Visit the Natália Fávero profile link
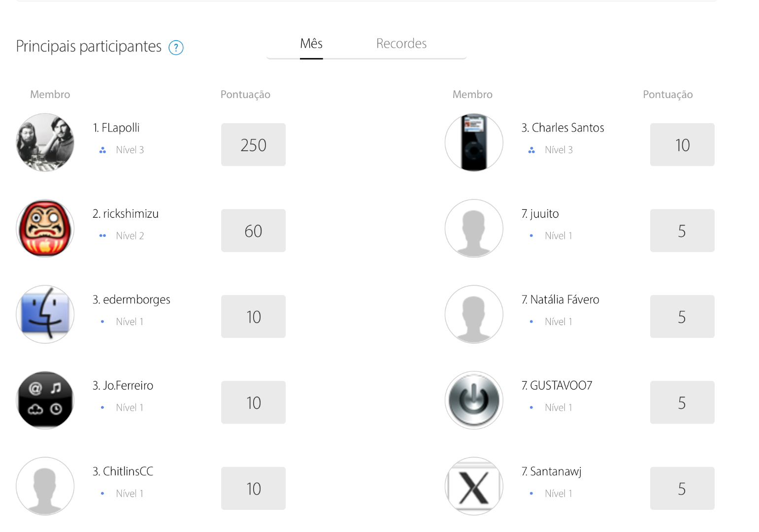Image resolution: width=759 pixels, height=532 pixels. 564,300
